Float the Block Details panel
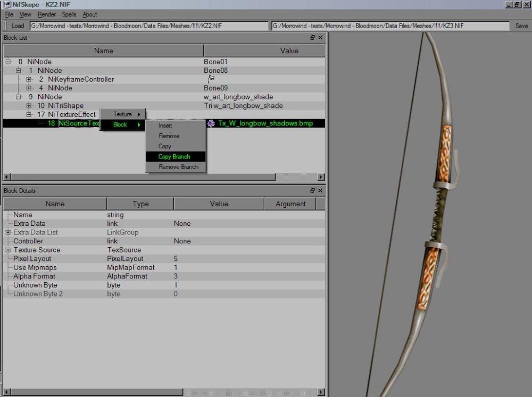This screenshot has height=397, width=532. click(312, 191)
